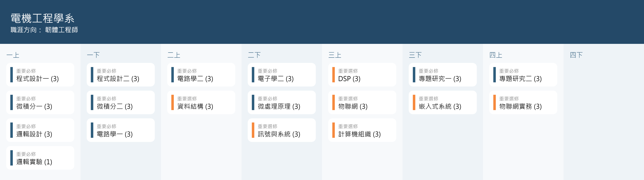This screenshot has height=180, width=644.
Task: Open the 程式設計一 course card
Action: click(40, 75)
